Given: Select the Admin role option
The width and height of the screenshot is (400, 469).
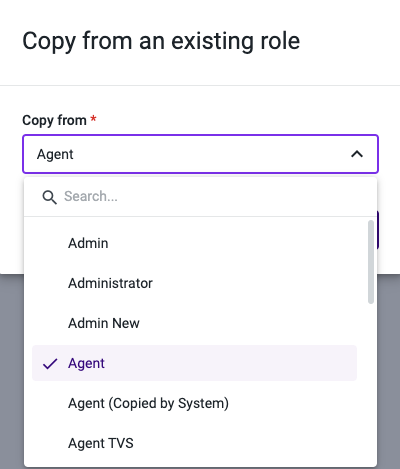Looking at the screenshot, I should (x=194, y=243).
